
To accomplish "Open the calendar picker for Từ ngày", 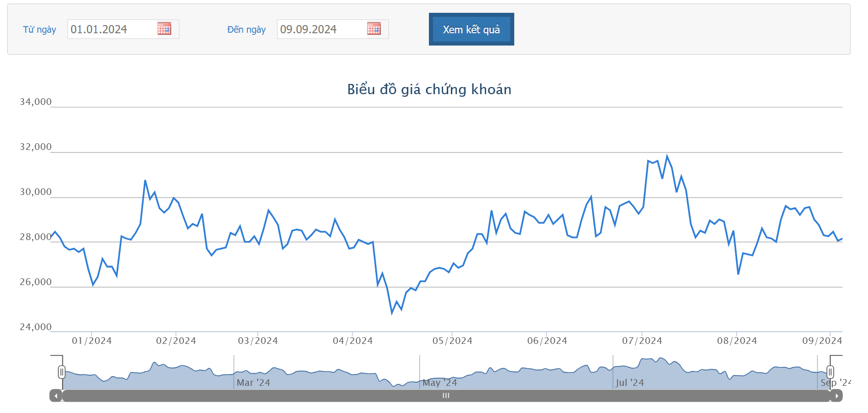I will click(164, 29).
